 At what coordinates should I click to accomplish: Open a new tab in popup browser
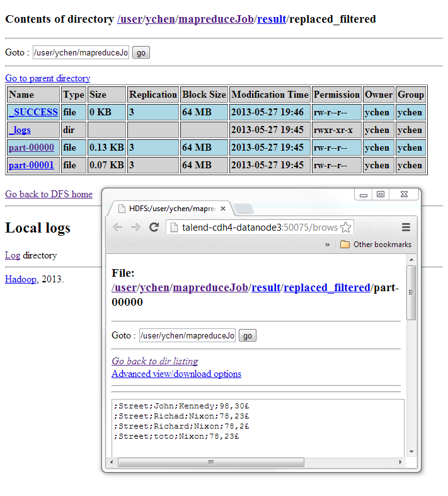(x=244, y=209)
